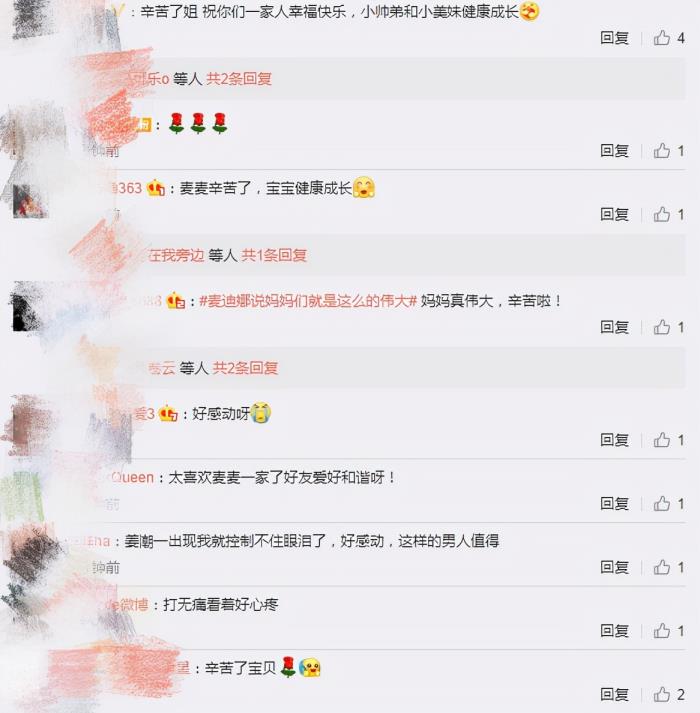The height and width of the screenshot is (713, 700).
Task: Reply to the 打无痛看着好心疼 comment
Action: pyautogui.click(x=614, y=631)
